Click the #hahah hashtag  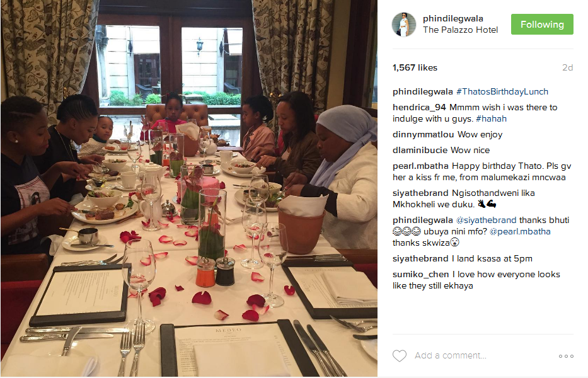(491, 119)
